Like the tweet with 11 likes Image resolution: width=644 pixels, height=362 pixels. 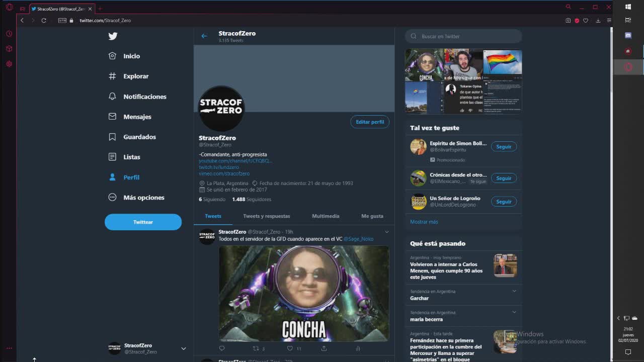(x=290, y=348)
